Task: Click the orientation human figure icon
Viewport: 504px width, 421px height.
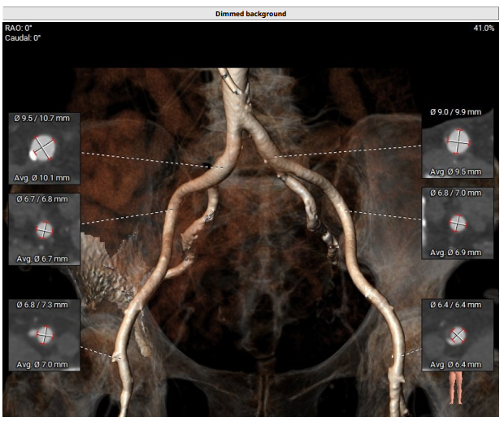Action: (x=458, y=388)
